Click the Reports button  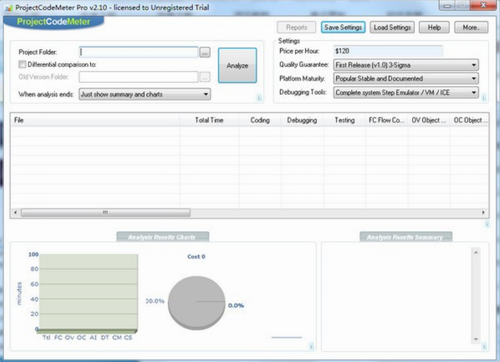(296, 27)
